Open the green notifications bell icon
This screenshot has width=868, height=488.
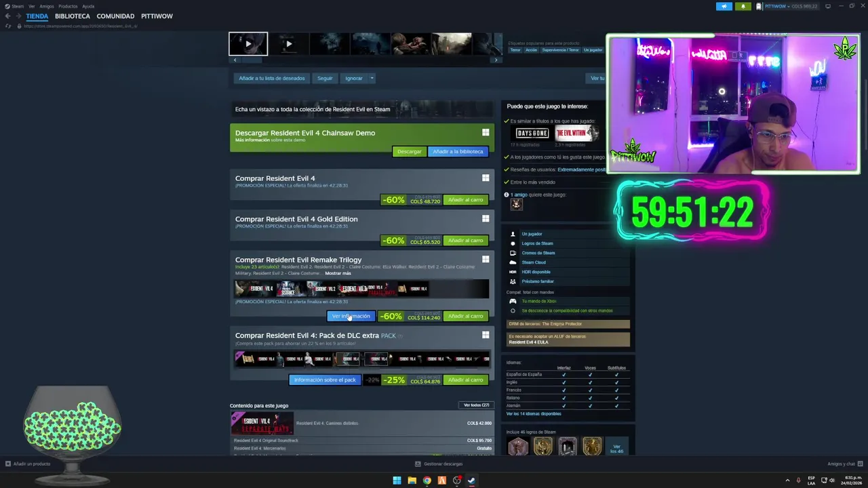[x=743, y=6]
